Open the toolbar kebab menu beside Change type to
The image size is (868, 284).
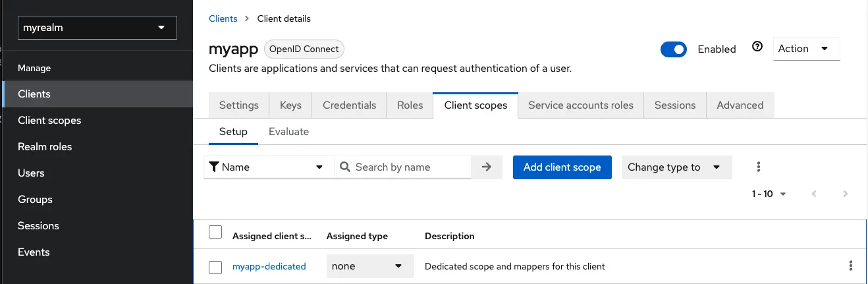(x=759, y=167)
